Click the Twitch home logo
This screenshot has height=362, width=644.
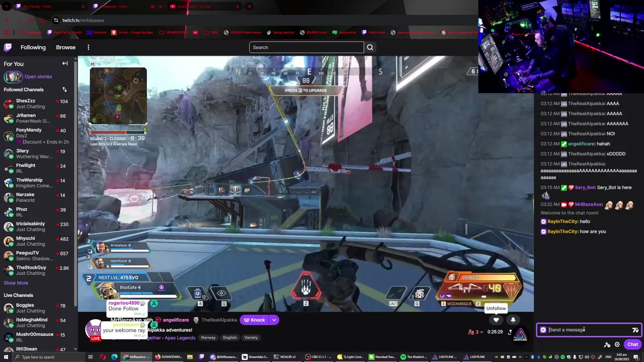pyautogui.click(x=8, y=47)
